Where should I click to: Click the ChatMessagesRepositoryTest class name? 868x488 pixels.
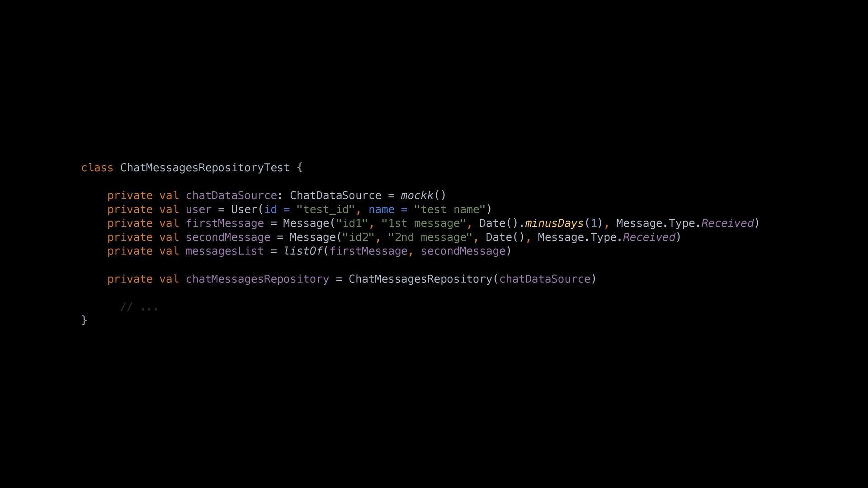pos(205,168)
